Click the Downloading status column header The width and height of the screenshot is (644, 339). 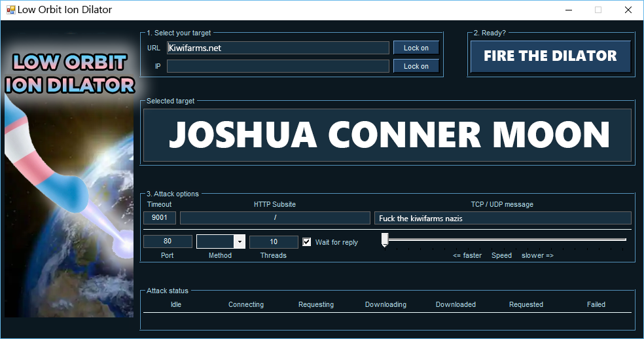(x=385, y=304)
